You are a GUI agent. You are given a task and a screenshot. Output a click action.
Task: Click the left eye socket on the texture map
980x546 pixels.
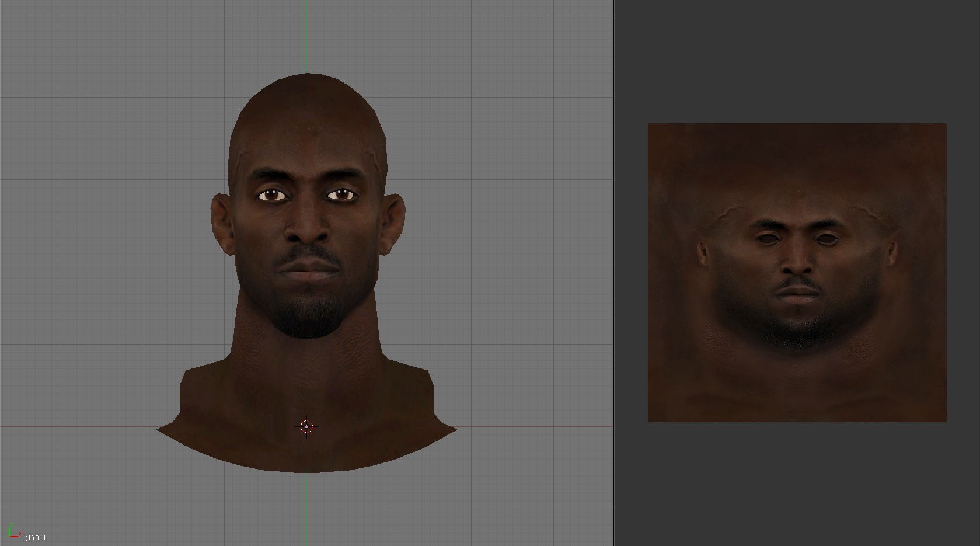coord(766,238)
